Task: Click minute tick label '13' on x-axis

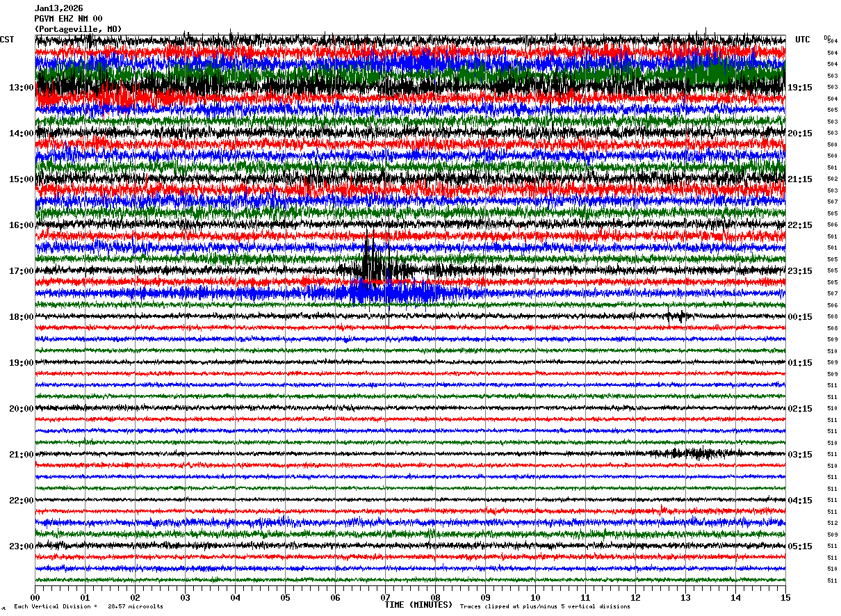Action: [x=685, y=597]
